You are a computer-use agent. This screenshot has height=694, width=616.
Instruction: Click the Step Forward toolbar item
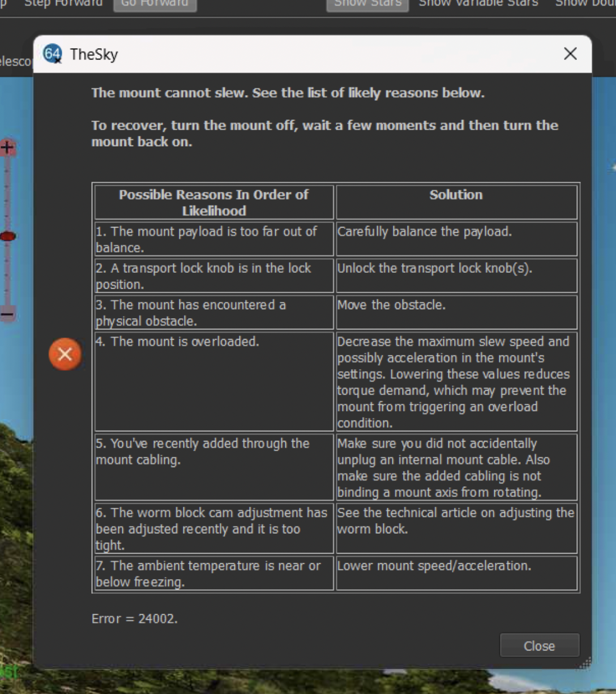point(63,3)
